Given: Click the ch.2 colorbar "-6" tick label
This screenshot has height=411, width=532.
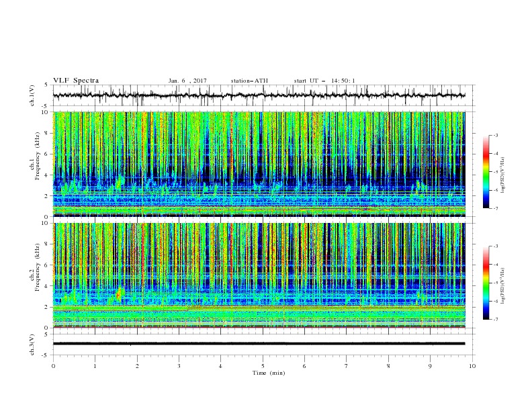Looking at the screenshot, I should point(496,302).
